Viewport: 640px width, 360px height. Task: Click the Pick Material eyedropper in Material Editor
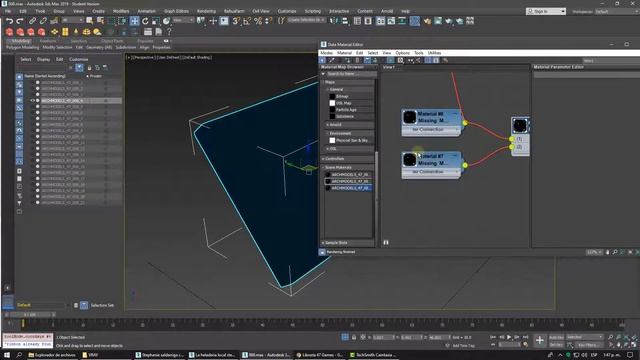coord(332,60)
